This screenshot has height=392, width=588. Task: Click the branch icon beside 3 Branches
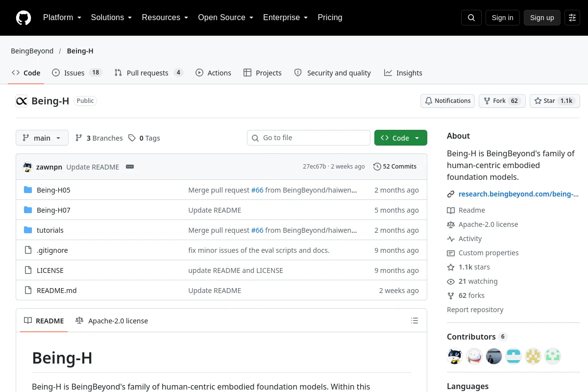coord(79,138)
